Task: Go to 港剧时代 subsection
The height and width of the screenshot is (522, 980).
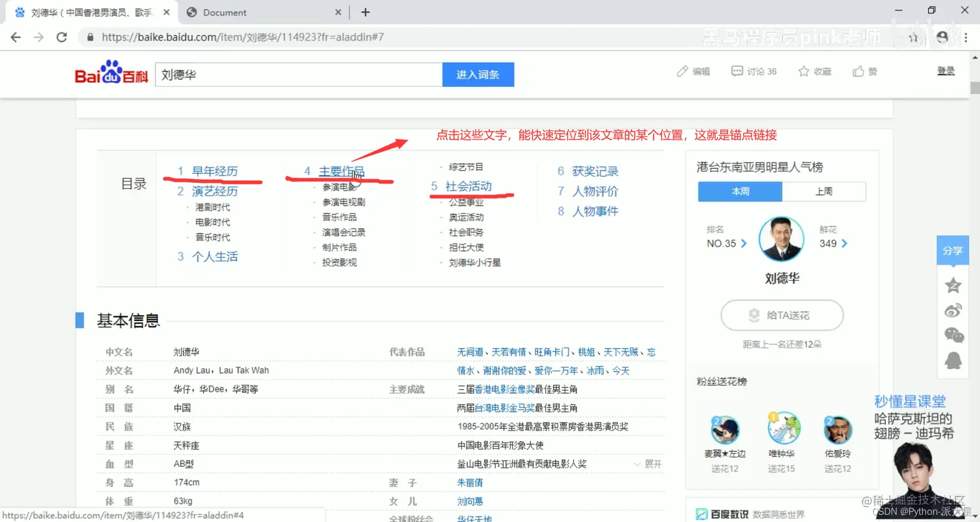Action: (213, 207)
